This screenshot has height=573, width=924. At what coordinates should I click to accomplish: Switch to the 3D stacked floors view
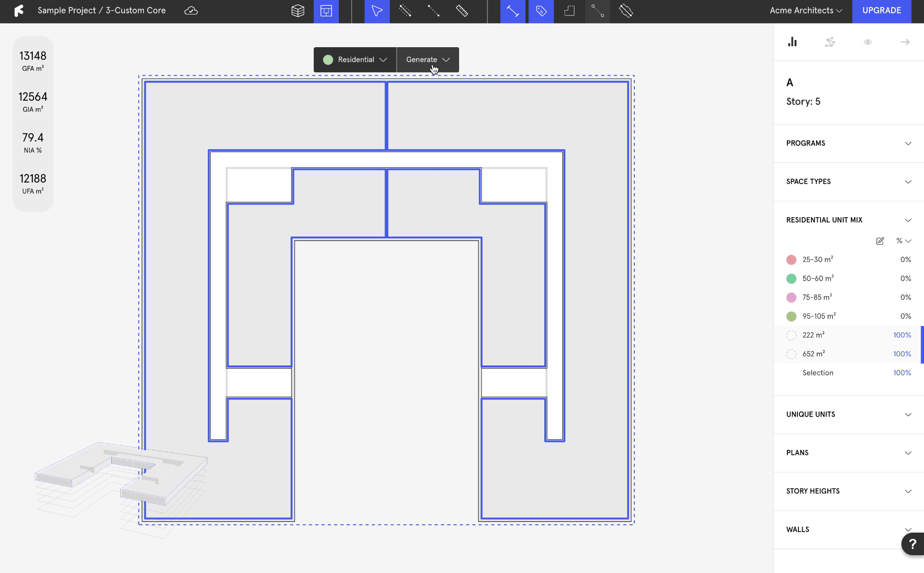click(x=298, y=11)
